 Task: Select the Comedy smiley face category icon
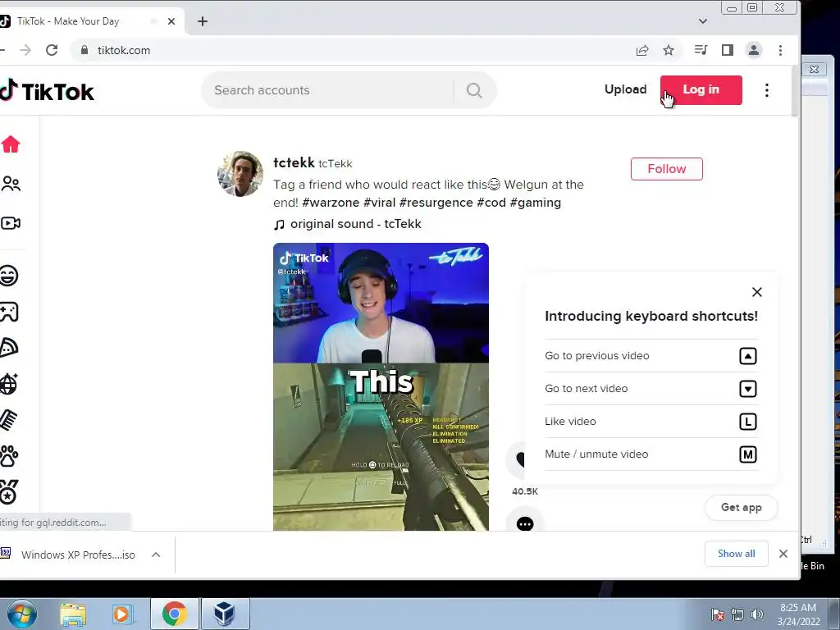point(9,276)
